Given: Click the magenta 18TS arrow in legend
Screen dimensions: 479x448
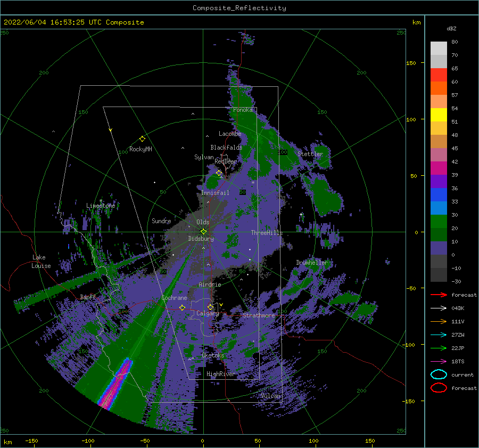Looking at the screenshot, I should point(439,362).
